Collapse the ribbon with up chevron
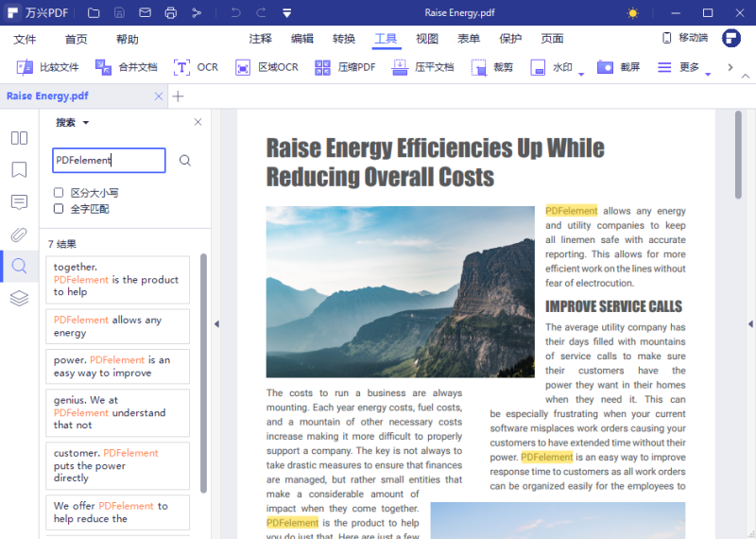The width and height of the screenshot is (756, 539). point(746,77)
